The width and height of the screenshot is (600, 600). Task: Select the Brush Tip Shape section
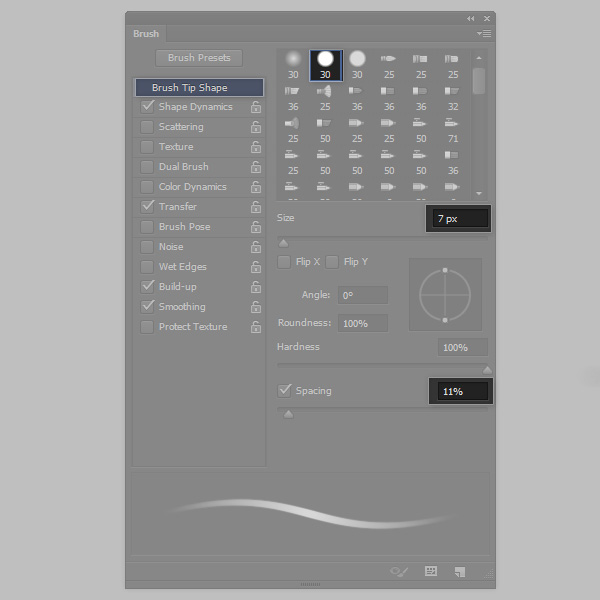199,88
